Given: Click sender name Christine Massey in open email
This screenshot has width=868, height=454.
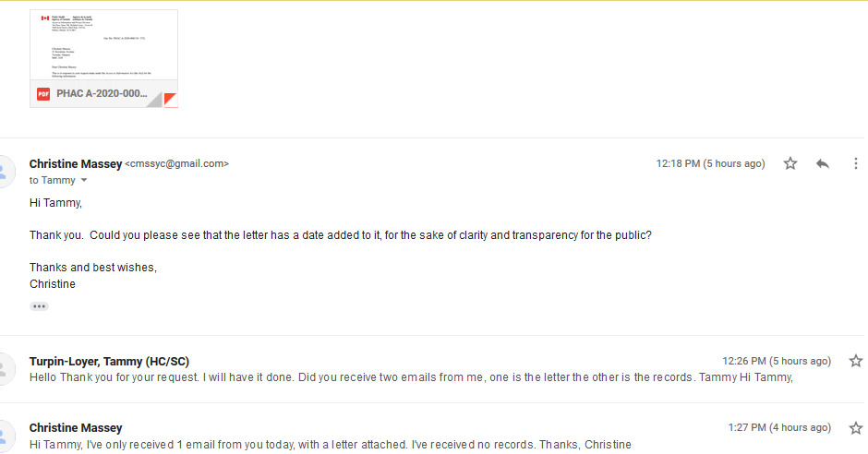Looking at the screenshot, I should point(76,163).
